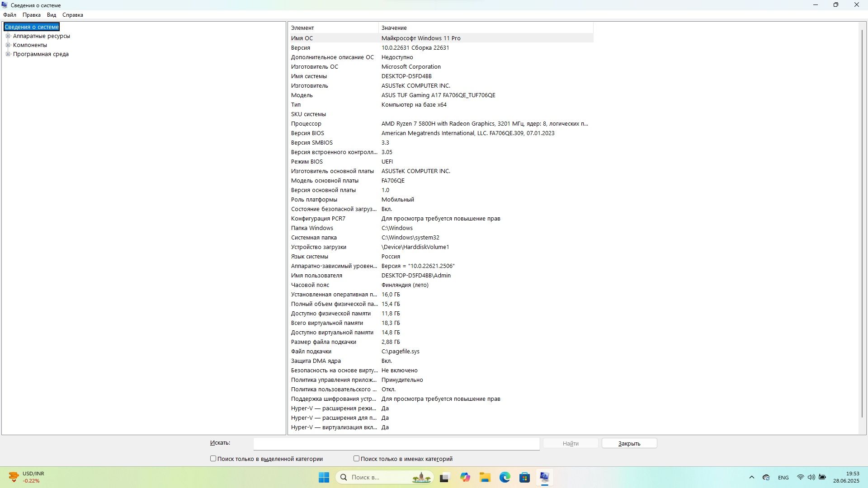Click the Язык системы row
Screen dimensions: 868x488
pyautogui.click(x=441, y=257)
